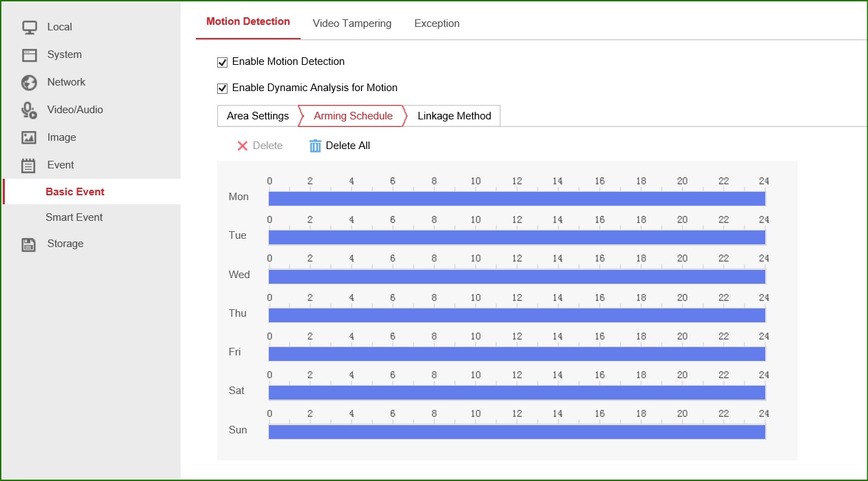Select Basic Event in the sidebar

[x=74, y=192]
